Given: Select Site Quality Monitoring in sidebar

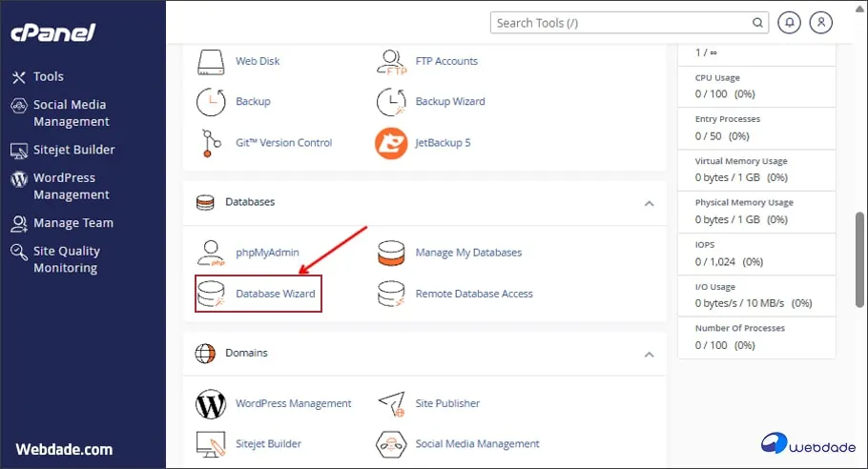Looking at the screenshot, I should click(66, 259).
